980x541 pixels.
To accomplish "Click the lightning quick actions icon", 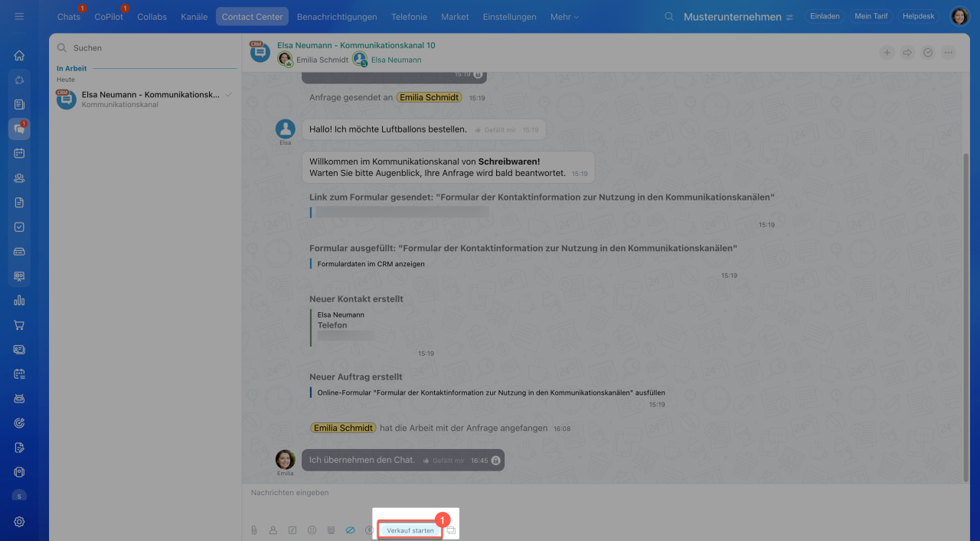I will coord(369,530).
